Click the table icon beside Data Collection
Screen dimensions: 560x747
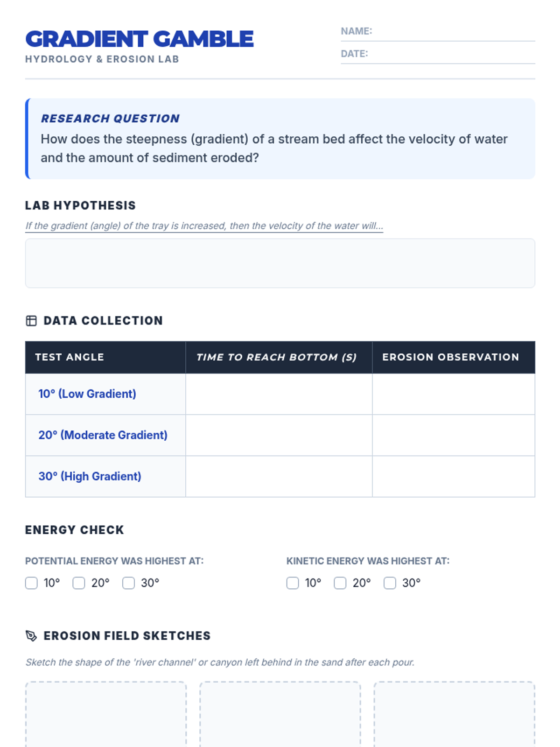tap(31, 321)
